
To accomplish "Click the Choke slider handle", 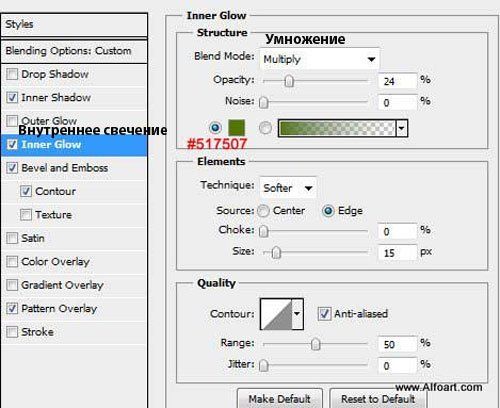I will [264, 231].
